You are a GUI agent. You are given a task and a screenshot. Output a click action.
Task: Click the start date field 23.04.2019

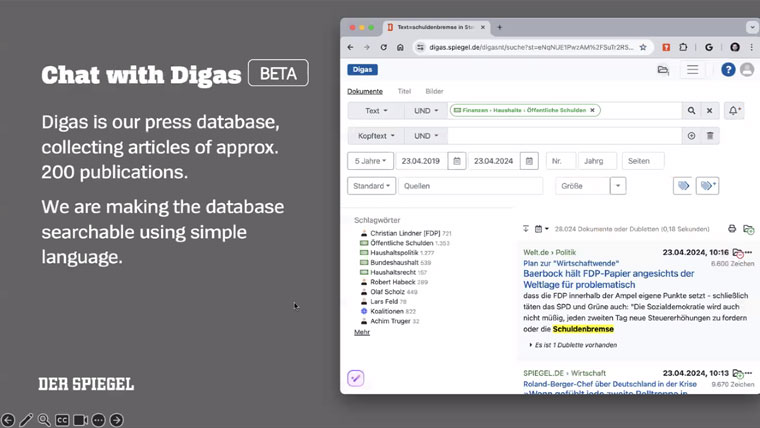click(421, 161)
